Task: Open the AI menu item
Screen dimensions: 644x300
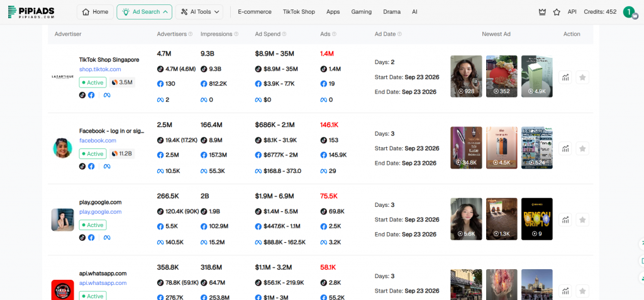Action: [x=415, y=12]
